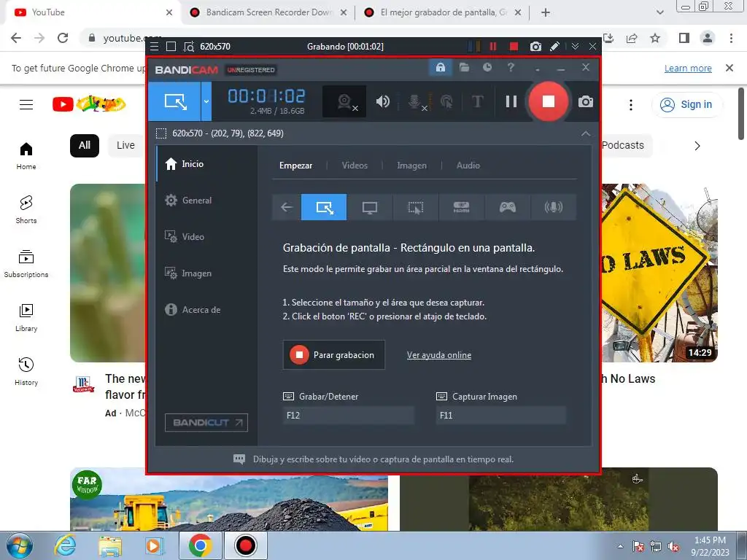The height and width of the screenshot is (560, 747).
Task: Select around mouse recording mode icon
Action: pyautogui.click(x=415, y=207)
